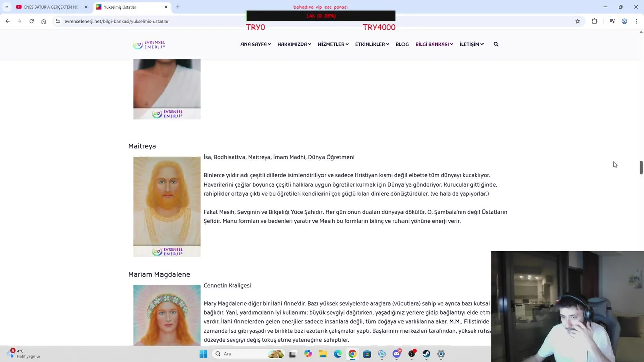Click the Maitreya portrait image

tap(167, 207)
